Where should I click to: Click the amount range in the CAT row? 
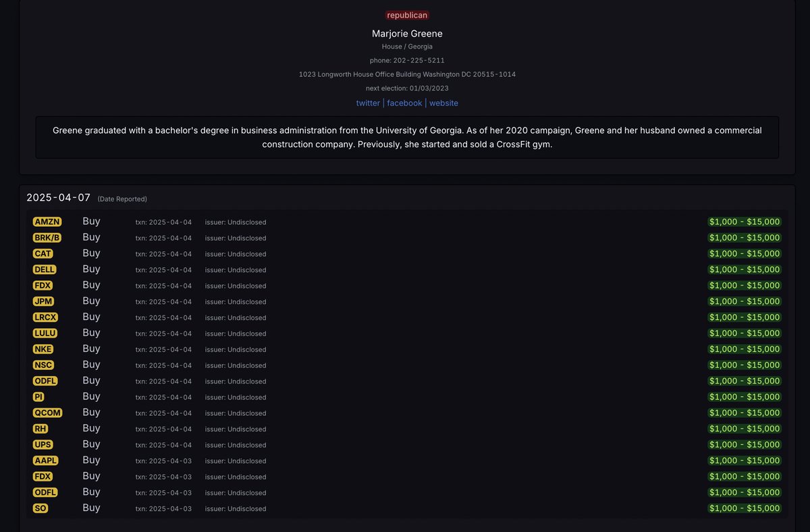[x=745, y=254]
